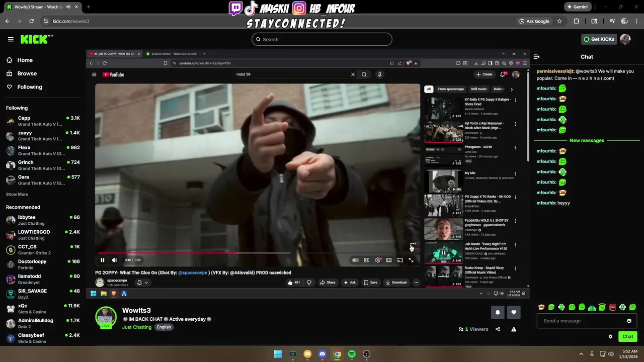Mute the YouTube player volume
The width and height of the screenshot is (644, 362).
point(114,260)
